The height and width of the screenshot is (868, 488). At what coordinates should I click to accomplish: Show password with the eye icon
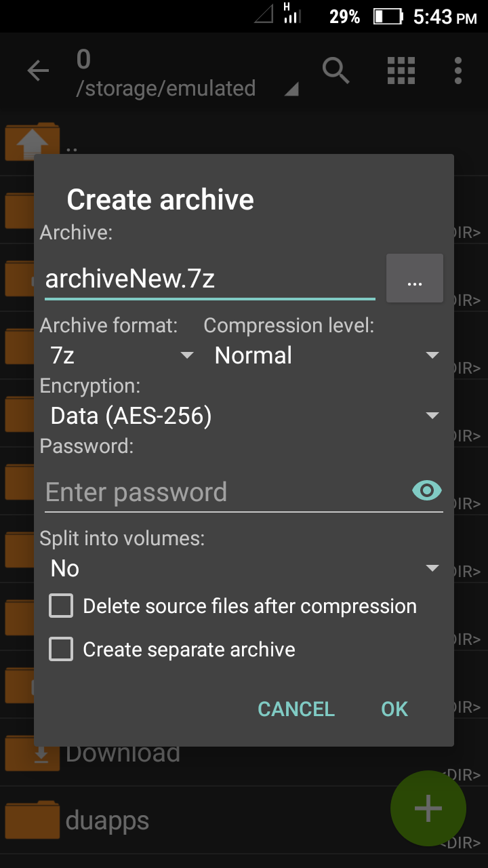point(427,490)
